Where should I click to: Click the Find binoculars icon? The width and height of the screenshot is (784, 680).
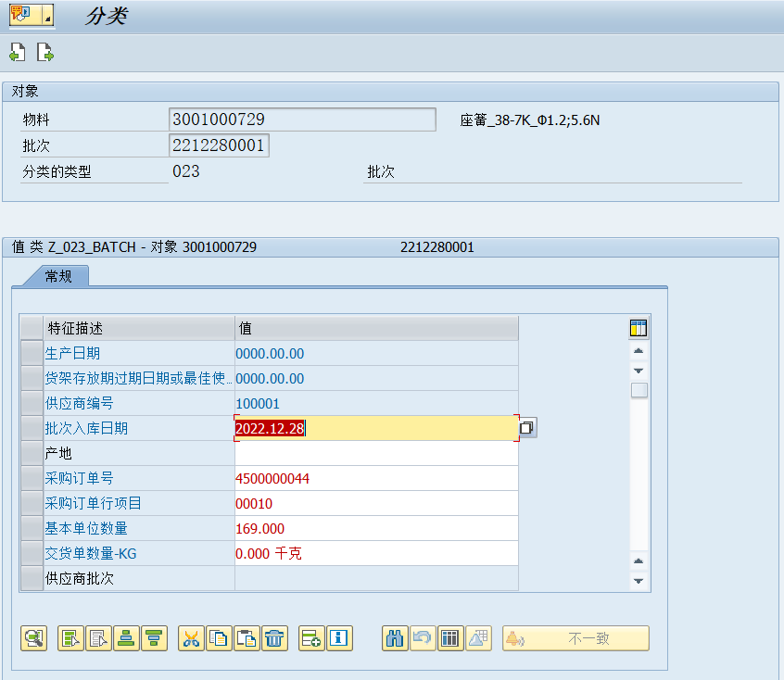[394, 638]
